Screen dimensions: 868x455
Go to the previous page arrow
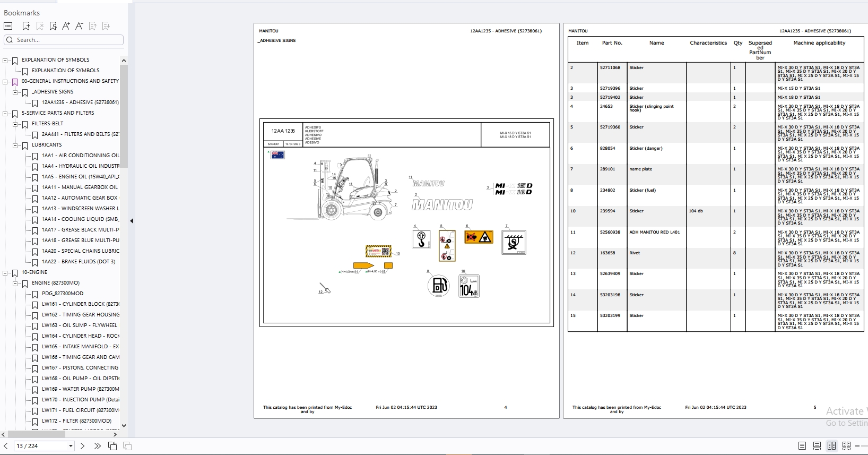point(5,446)
